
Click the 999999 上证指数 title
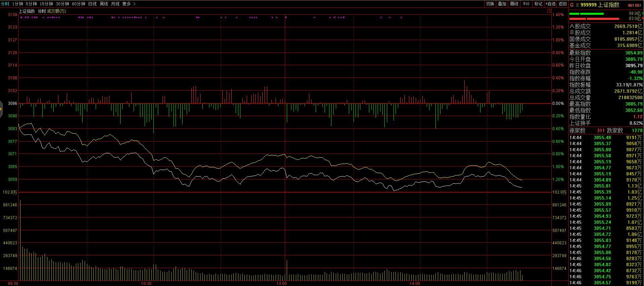click(600, 5)
